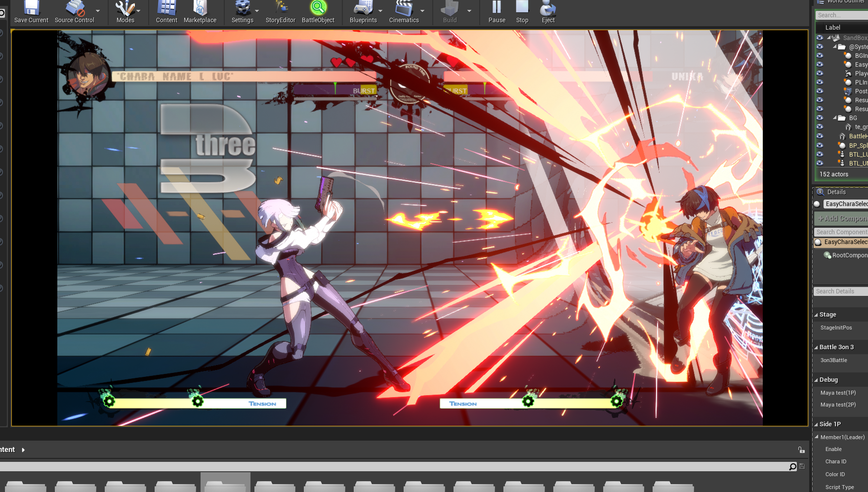Screen dimensions: 868x492
Task: Click the save search icon in the content browser
Action: click(x=802, y=466)
